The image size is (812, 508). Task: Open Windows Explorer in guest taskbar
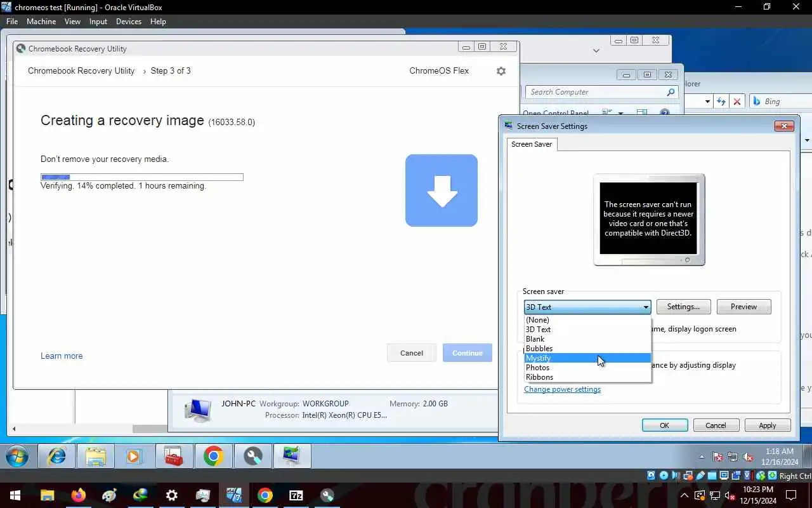tap(96, 456)
